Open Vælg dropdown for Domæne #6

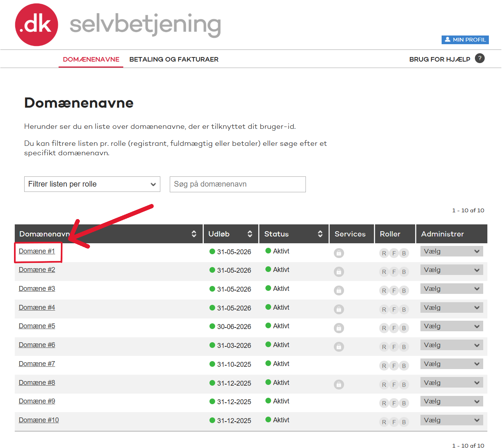pos(452,345)
